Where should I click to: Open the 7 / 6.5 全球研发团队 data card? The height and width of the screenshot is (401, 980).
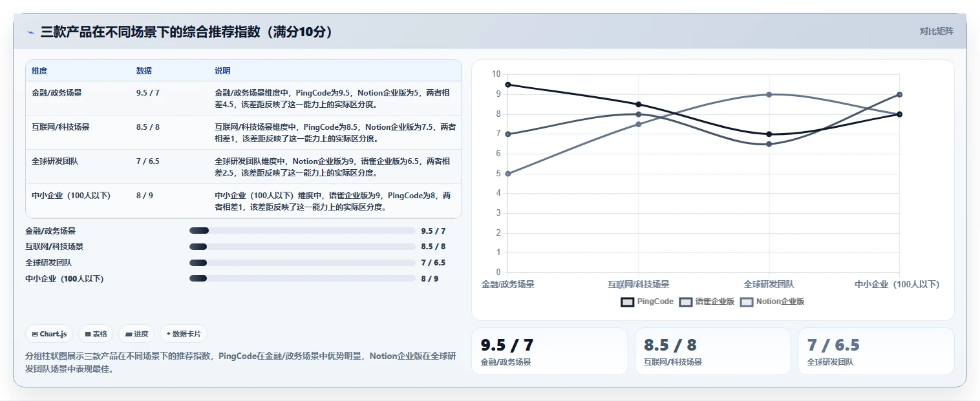coord(876,351)
